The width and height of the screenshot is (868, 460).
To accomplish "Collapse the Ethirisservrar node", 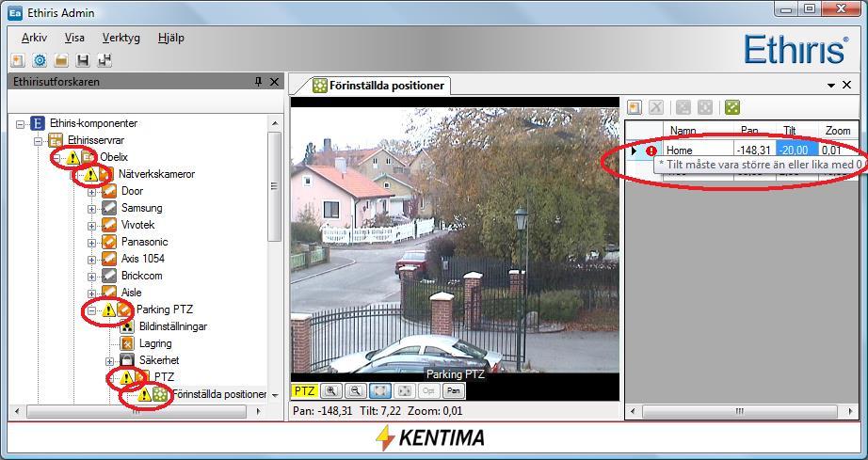I will 39,140.
